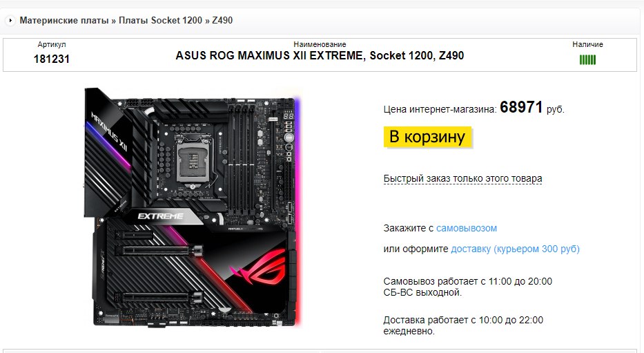Open доставку (курьером 300 руб) link

click(x=515, y=249)
